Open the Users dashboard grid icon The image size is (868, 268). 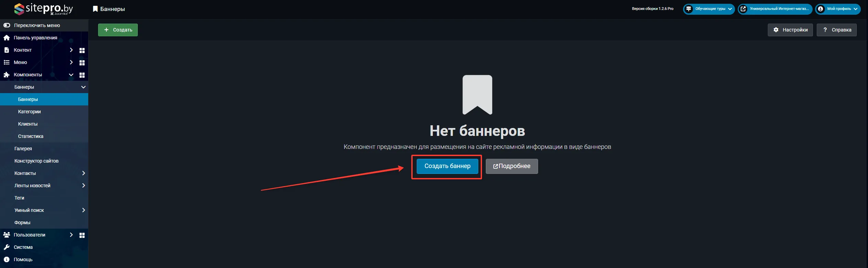[x=82, y=235]
